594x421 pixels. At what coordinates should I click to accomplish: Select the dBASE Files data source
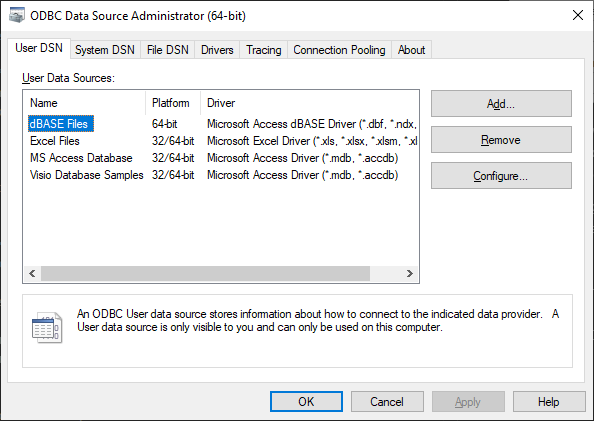pos(61,124)
